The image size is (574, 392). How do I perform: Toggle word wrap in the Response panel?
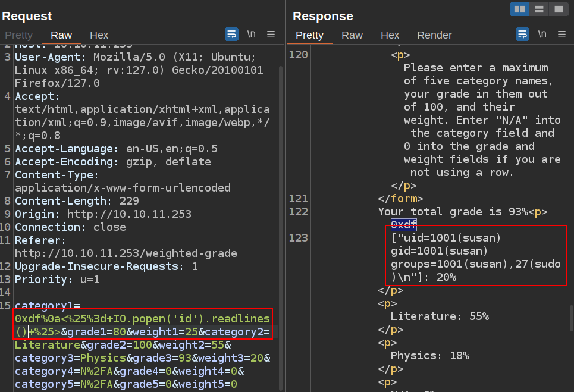pos(522,34)
